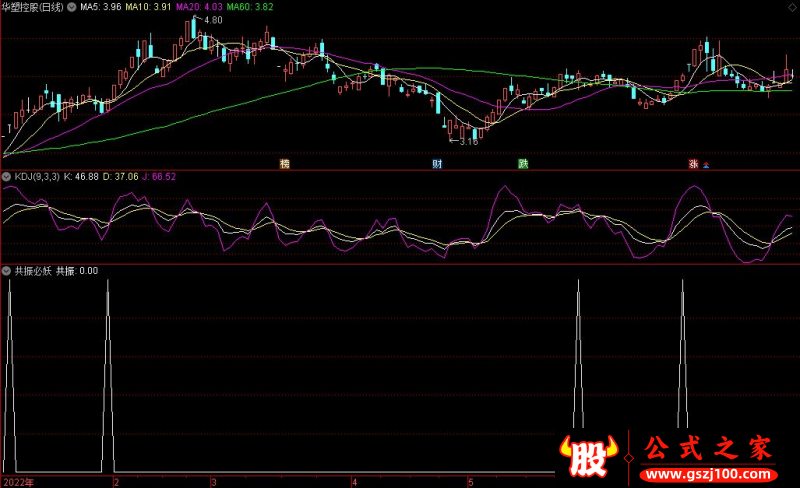Image resolution: width=800 pixels, height=488 pixels.
Task: Select the KDJ(9,3,3) indicator name
Action: pos(37,177)
